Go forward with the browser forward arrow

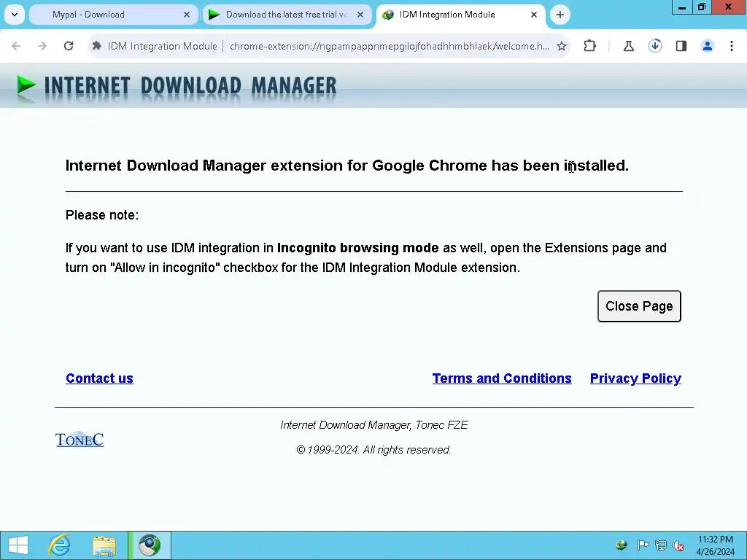(42, 46)
